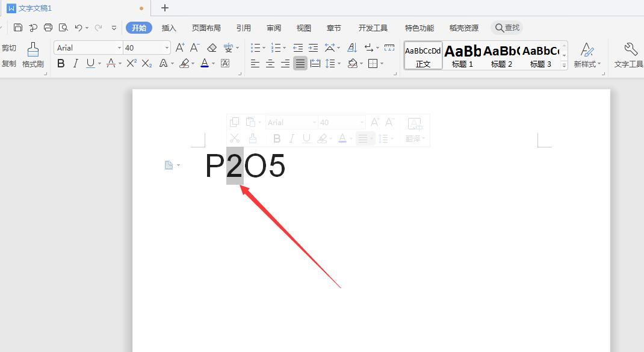Toggle italic formatting

tap(75, 63)
